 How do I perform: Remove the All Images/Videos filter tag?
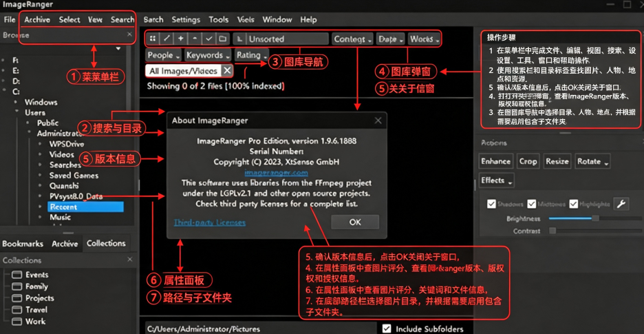[x=227, y=71]
